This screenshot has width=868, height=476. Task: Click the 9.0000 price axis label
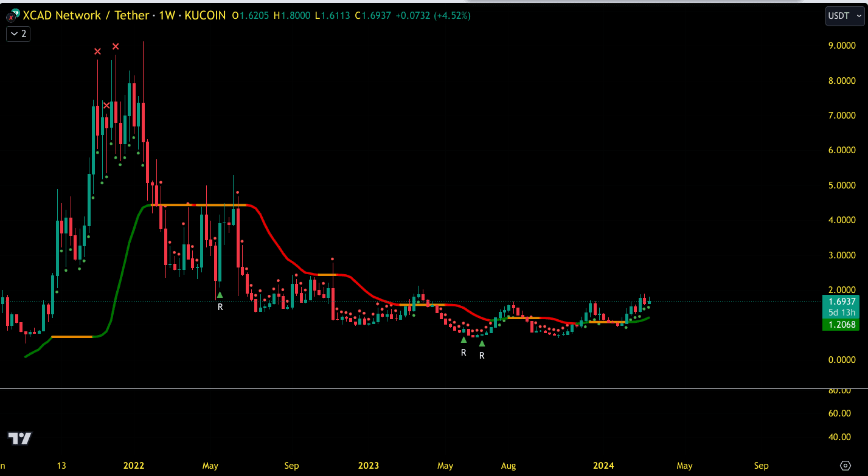[843, 46]
